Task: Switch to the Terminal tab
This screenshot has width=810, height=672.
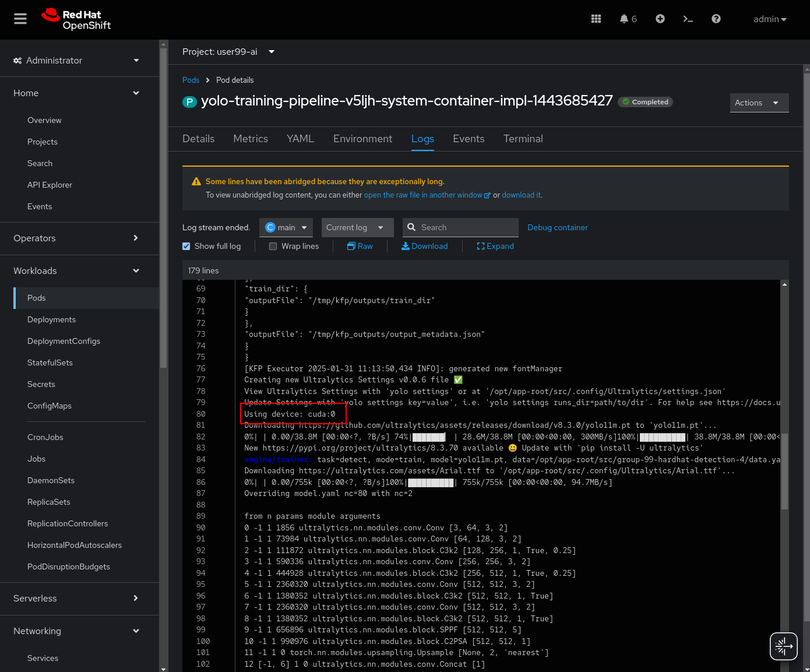Action: pos(523,139)
